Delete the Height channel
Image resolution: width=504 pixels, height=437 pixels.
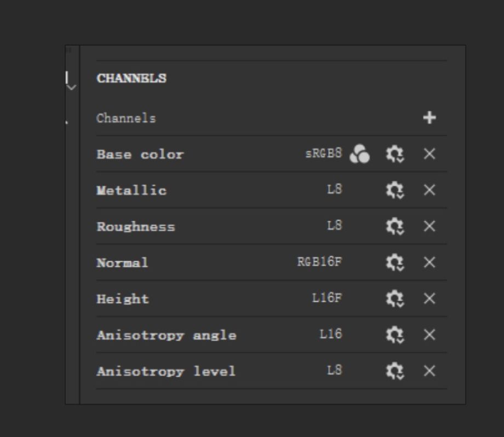click(x=429, y=299)
